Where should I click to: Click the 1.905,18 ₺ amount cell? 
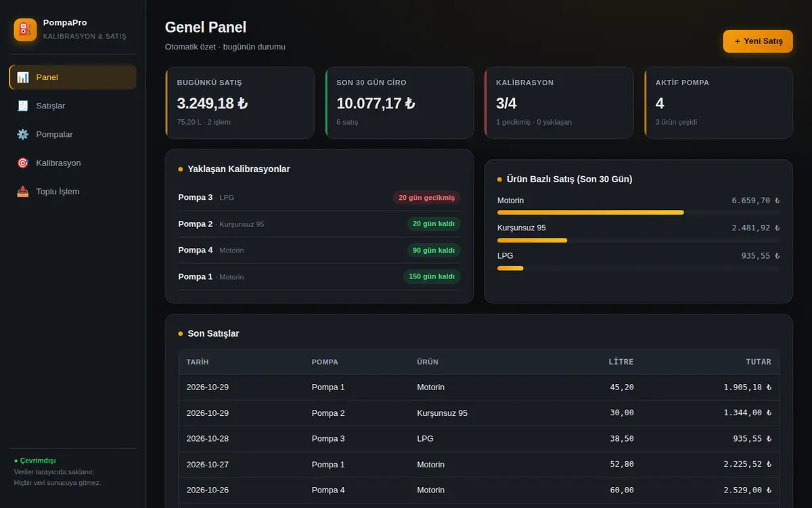click(747, 387)
